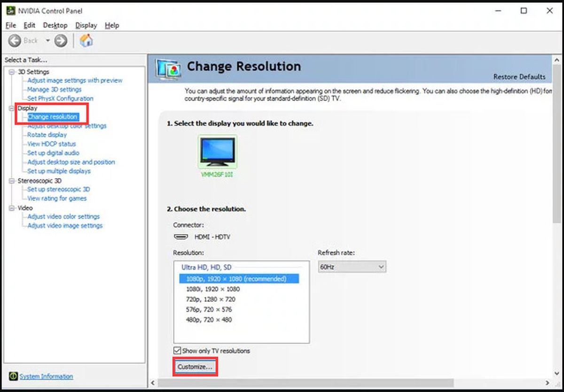
Task: Open the Edit menu
Action: click(29, 25)
